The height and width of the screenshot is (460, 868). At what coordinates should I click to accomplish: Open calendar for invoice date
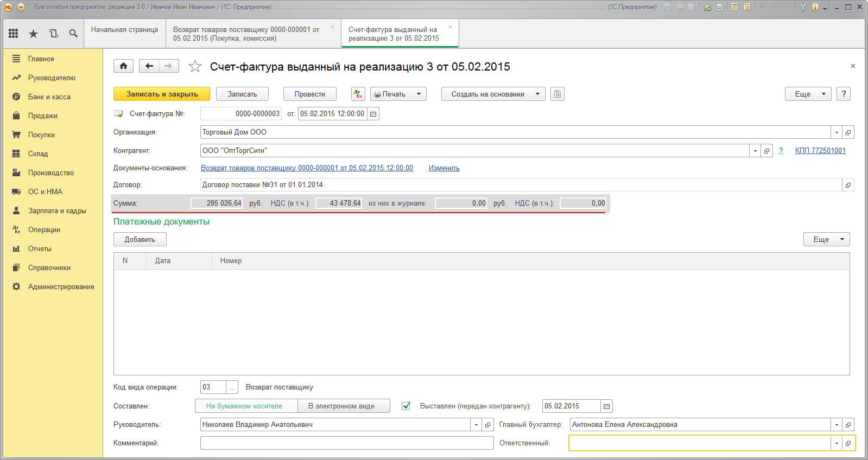tap(373, 114)
